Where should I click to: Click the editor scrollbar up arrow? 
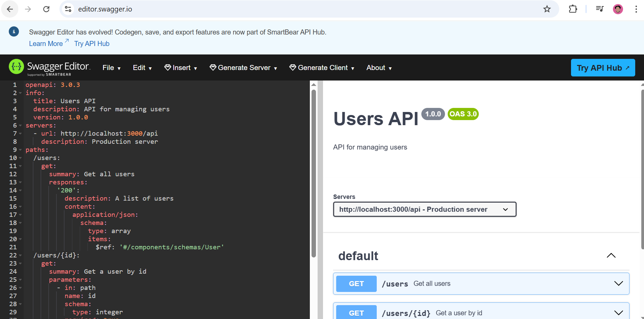[314, 85]
